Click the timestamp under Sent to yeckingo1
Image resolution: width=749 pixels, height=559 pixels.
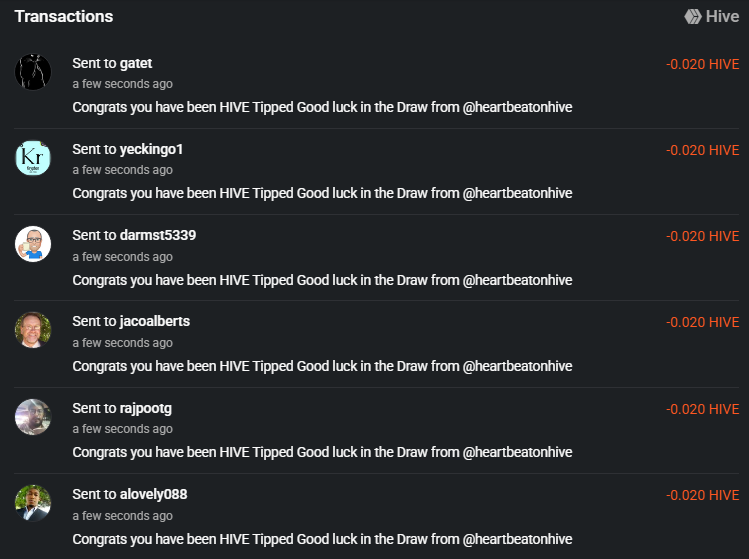coord(122,170)
